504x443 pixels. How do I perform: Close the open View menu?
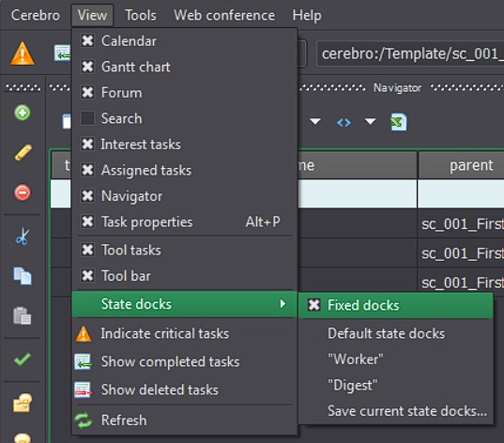(92, 15)
